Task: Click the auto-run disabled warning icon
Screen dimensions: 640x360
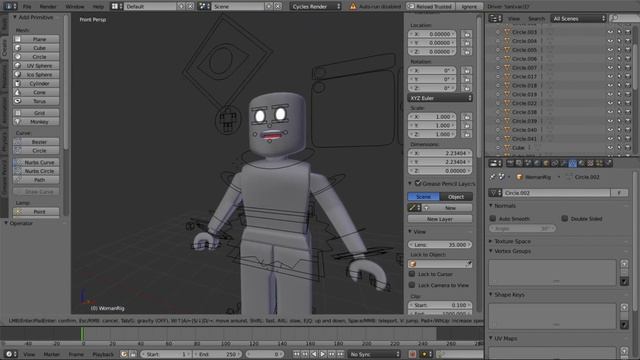Action: pyautogui.click(x=353, y=7)
